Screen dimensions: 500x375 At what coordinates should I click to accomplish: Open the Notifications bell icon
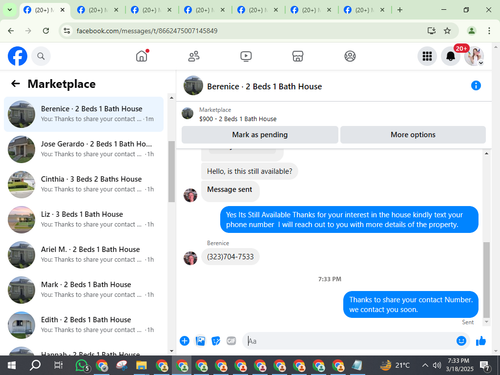coord(450,56)
